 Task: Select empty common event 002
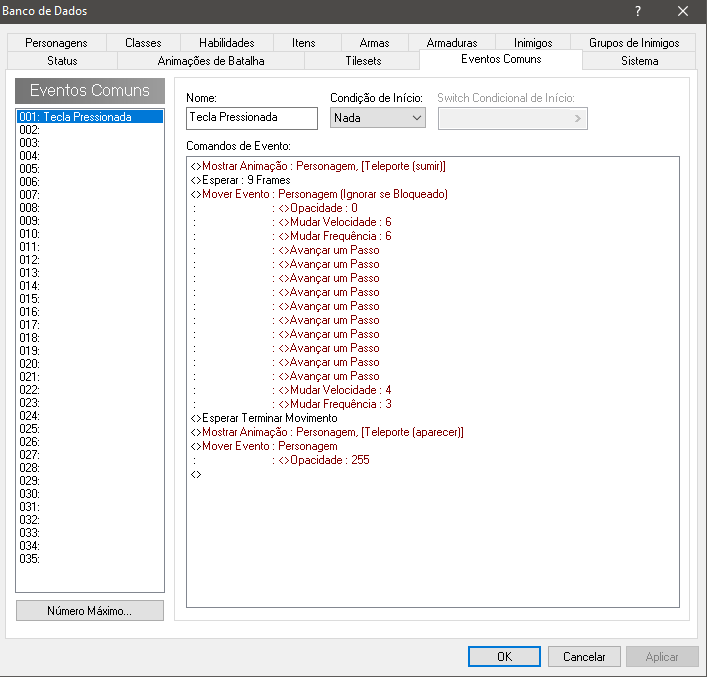pos(90,130)
